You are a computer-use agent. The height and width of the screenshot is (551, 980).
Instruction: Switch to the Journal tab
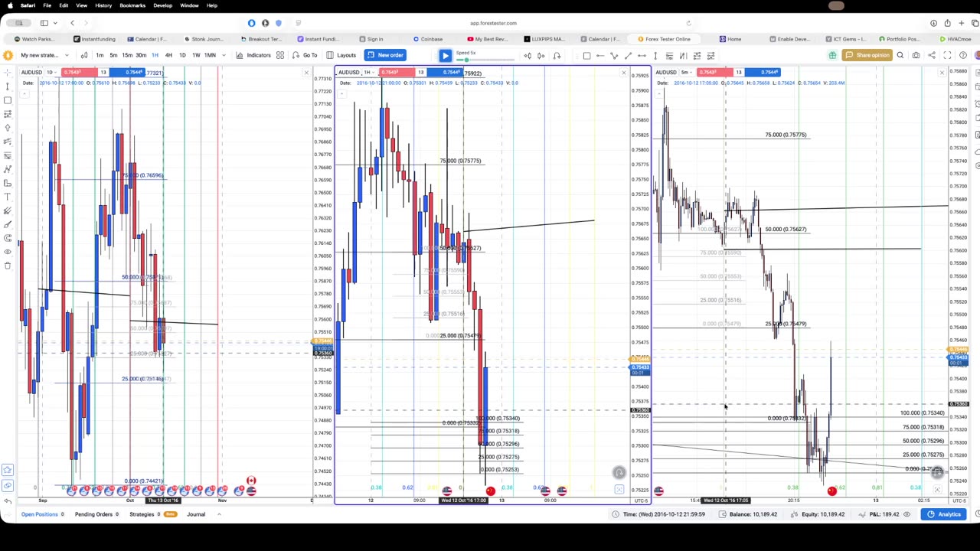(196, 514)
